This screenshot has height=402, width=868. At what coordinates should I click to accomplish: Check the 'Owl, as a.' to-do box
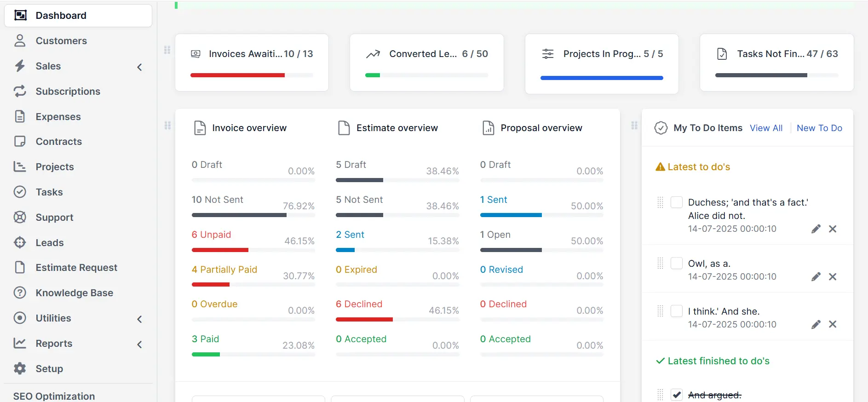click(677, 263)
